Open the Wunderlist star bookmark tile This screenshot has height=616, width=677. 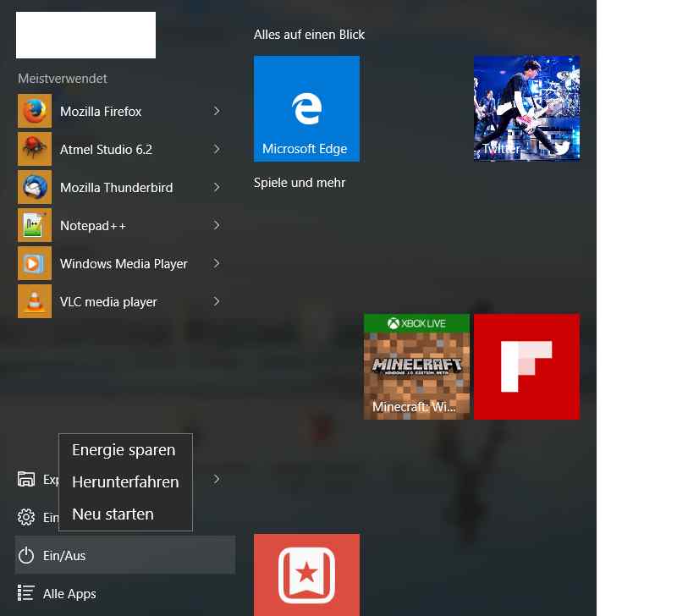tap(306, 575)
